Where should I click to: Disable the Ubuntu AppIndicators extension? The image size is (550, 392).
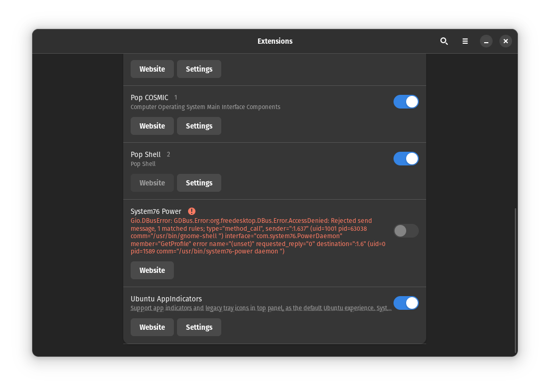coord(406,303)
